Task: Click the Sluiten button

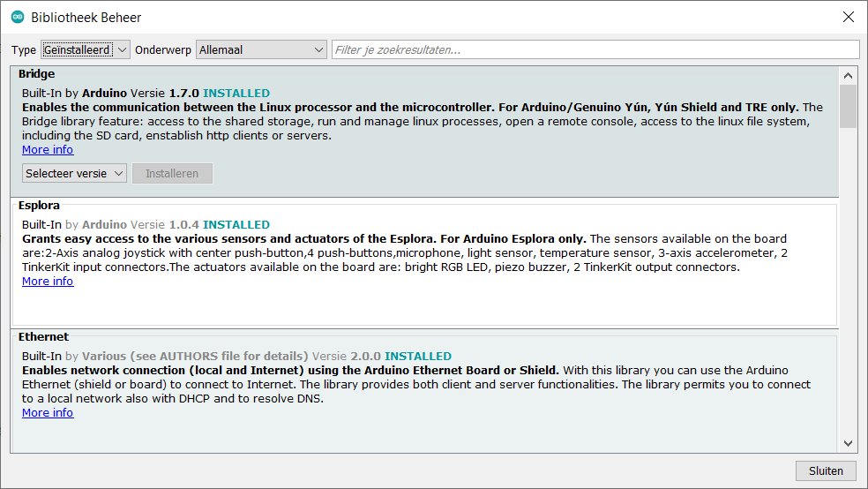Action: coord(826,470)
